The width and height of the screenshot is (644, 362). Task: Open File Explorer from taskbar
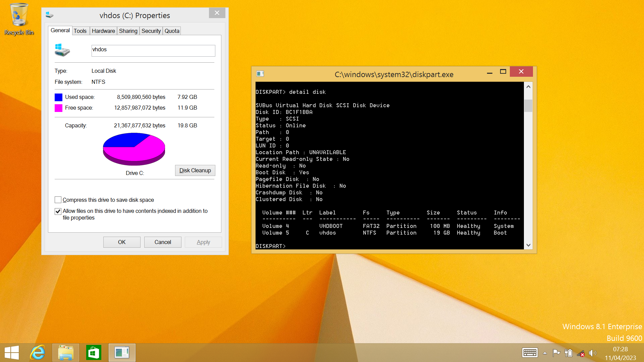coord(66,353)
